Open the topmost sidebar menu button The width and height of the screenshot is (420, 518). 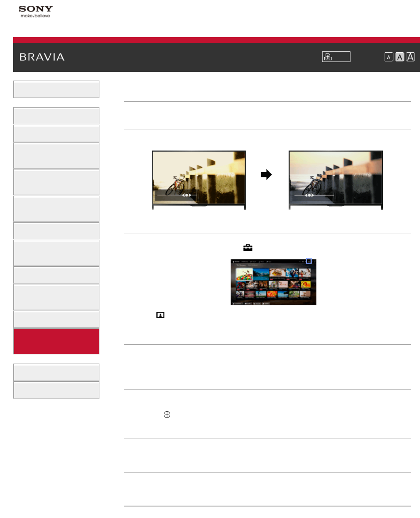tap(56, 89)
